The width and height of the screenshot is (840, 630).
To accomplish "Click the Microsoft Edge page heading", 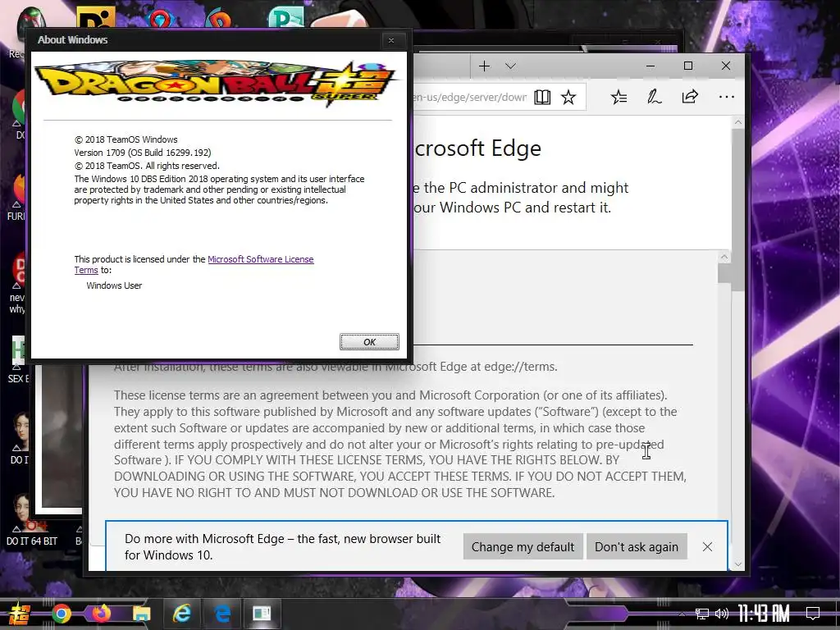I will tap(478, 148).
